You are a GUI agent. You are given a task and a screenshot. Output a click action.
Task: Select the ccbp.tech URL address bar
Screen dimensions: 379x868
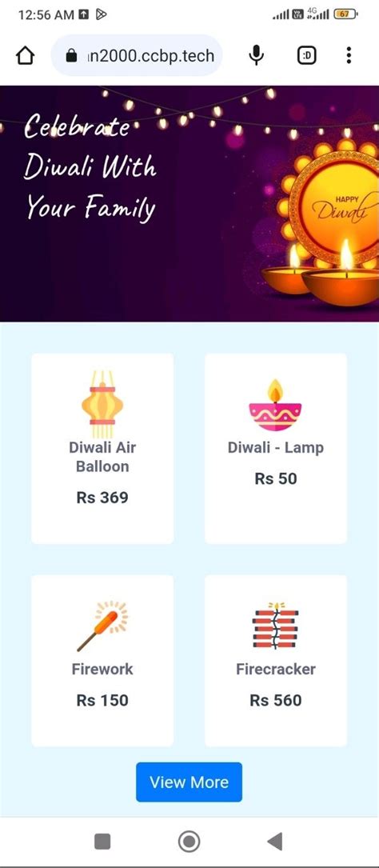click(136, 55)
